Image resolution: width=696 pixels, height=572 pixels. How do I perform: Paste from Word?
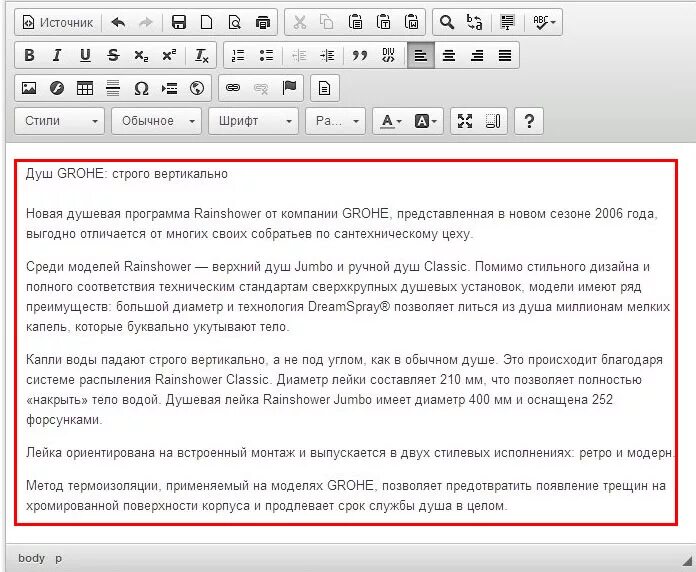[411, 22]
